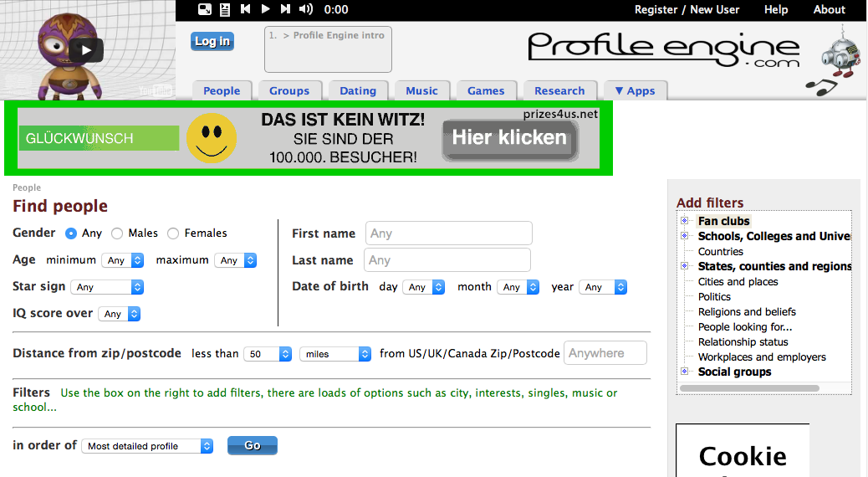Open the minimum age dropdown

[x=123, y=260]
